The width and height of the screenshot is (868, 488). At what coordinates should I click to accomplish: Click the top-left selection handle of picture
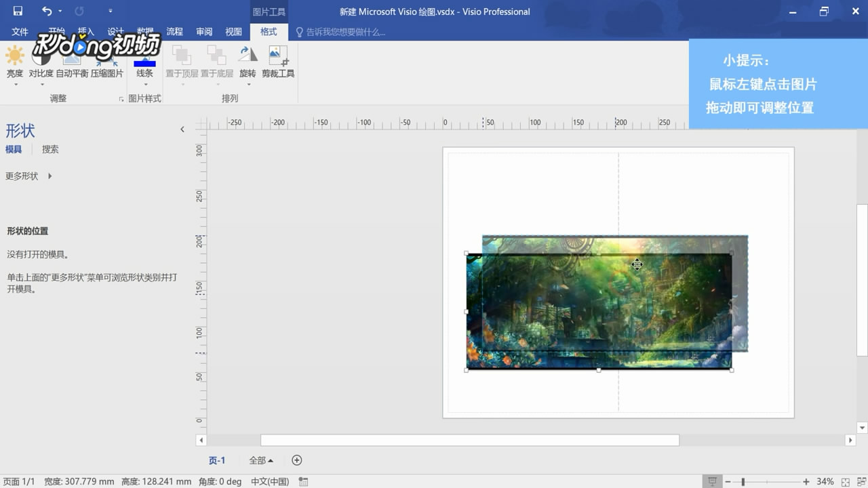467,253
